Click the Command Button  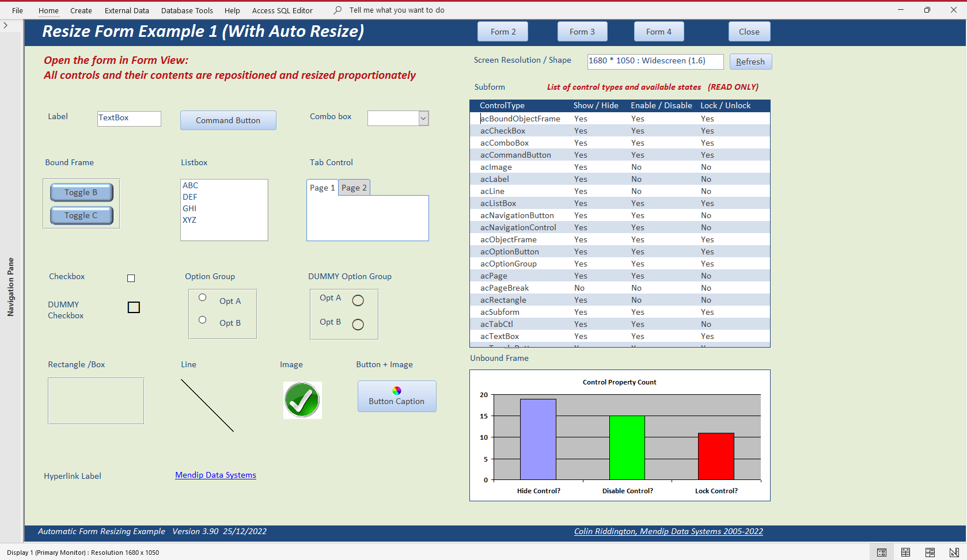(x=228, y=120)
